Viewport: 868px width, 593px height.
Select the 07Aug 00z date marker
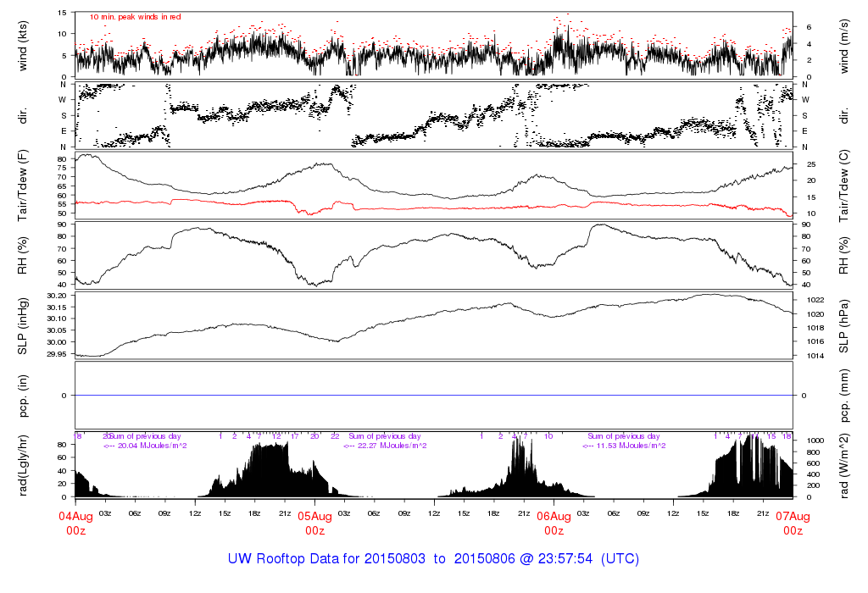pos(793,523)
